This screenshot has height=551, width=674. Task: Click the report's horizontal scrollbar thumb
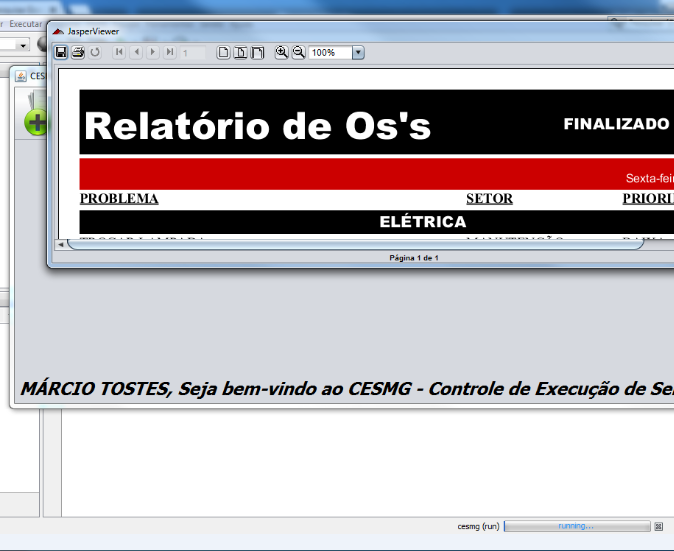point(355,245)
